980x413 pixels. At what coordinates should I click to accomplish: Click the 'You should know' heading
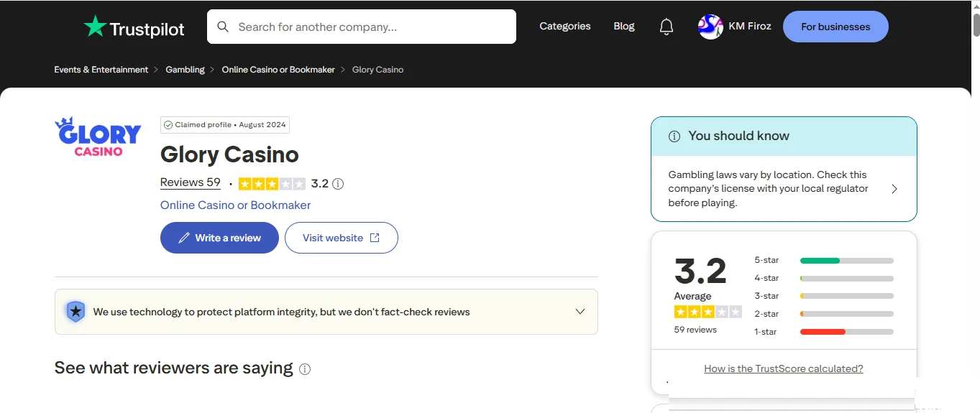point(738,136)
